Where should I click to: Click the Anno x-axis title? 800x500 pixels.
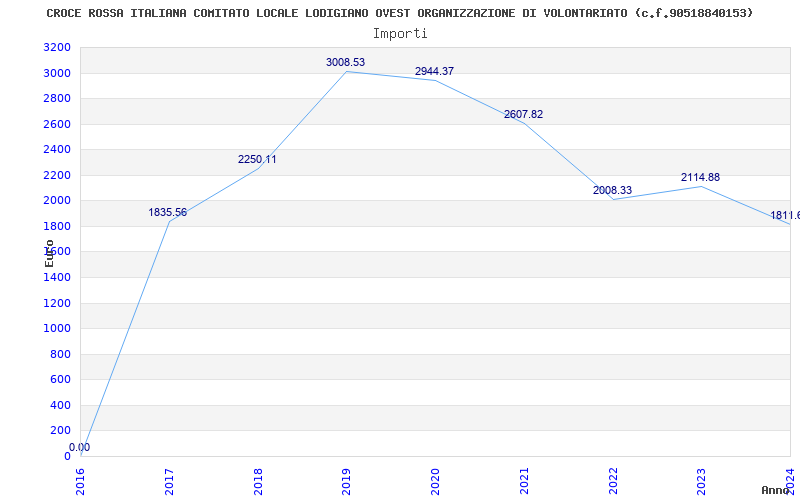pyautogui.click(x=776, y=490)
